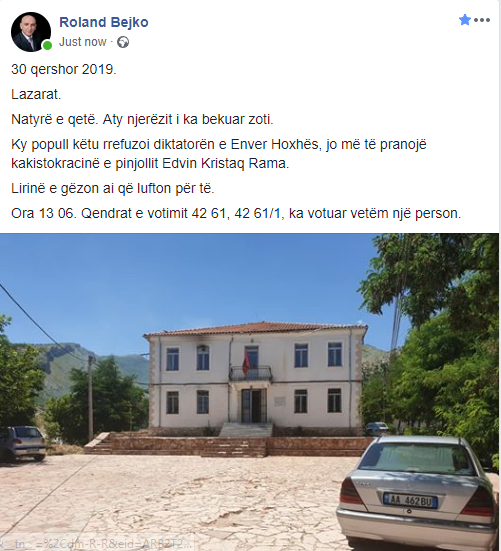This screenshot has height=551, width=501.
Task: Click the red flag on the balcony
Action: [x=246, y=365]
